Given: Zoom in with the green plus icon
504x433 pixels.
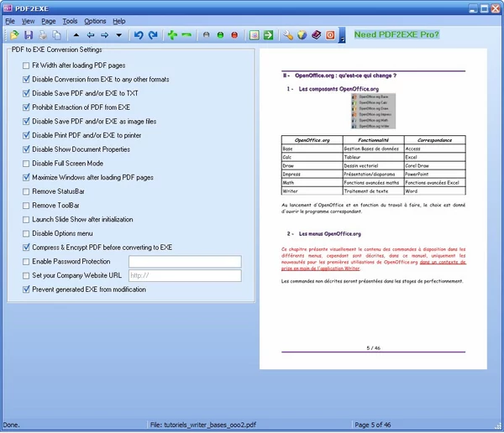Looking at the screenshot, I should click(x=172, y=34).
